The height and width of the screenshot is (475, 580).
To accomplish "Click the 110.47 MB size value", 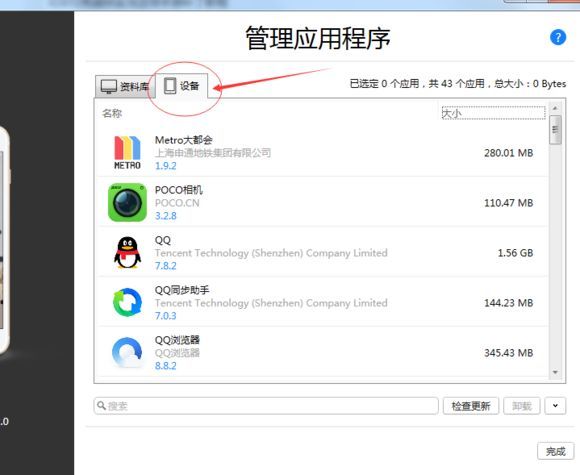I will tap(509, 203).
